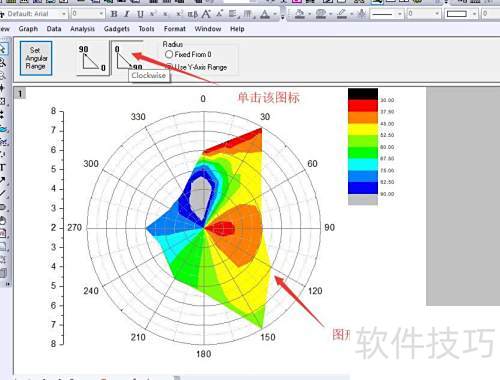Increase font size with large A icon
Image resolution: width=500 pixels, height=380 pixels.
coord(206,14)
